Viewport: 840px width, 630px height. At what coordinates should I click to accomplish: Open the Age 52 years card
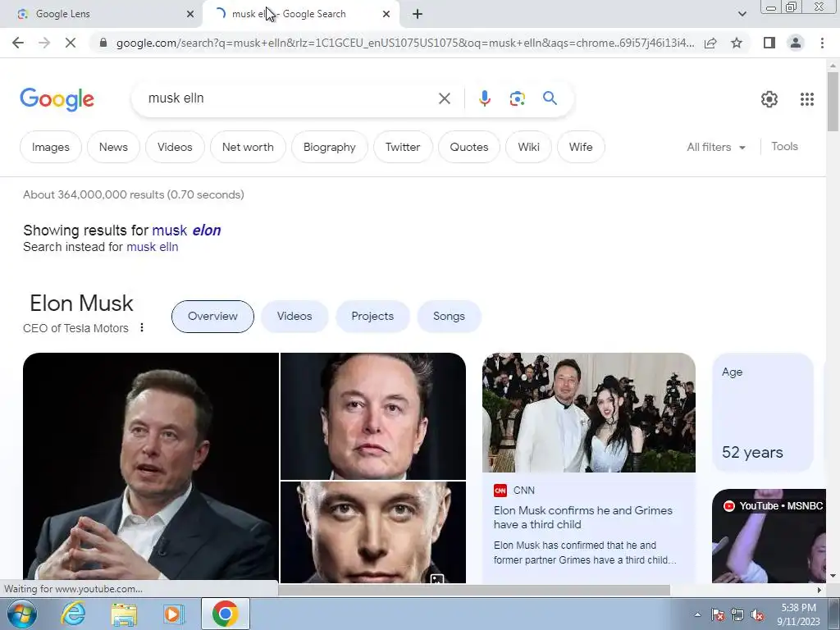tap(763, 412)
